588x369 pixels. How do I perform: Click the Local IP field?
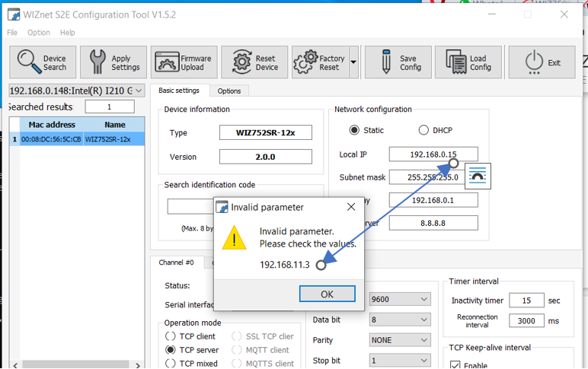click(x=433, y=154)
